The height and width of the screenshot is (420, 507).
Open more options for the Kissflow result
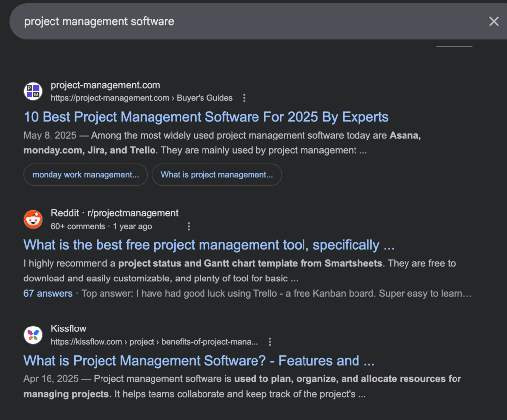pos(270,342)
